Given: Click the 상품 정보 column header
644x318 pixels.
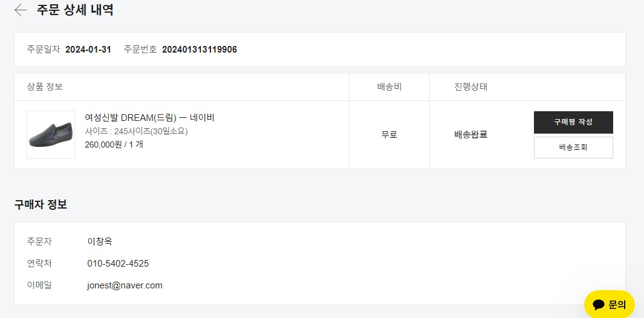Looking at the screenshot, I should pyautogui.click(x=45, y=87).
